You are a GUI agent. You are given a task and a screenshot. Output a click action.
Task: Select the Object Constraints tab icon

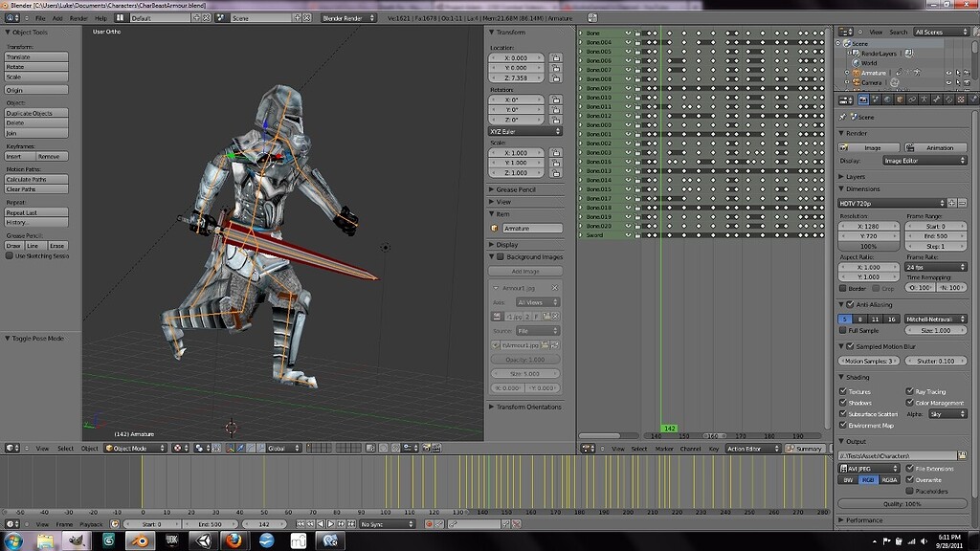coord(911,99)
